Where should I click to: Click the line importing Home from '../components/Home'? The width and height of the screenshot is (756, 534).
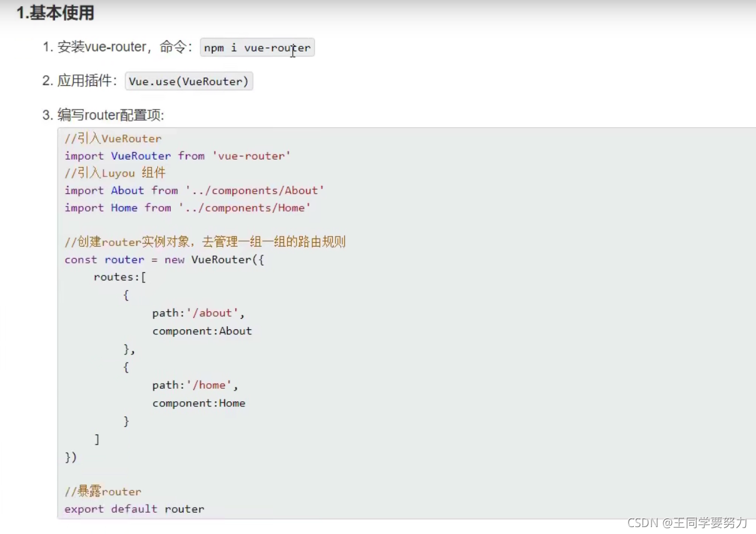coord(188,208)
